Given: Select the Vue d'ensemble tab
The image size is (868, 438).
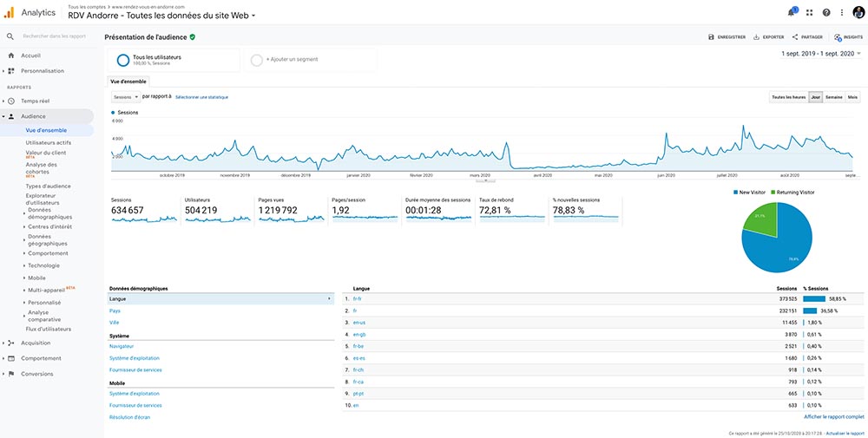Looking at the screenshot, I should [128, 81].
